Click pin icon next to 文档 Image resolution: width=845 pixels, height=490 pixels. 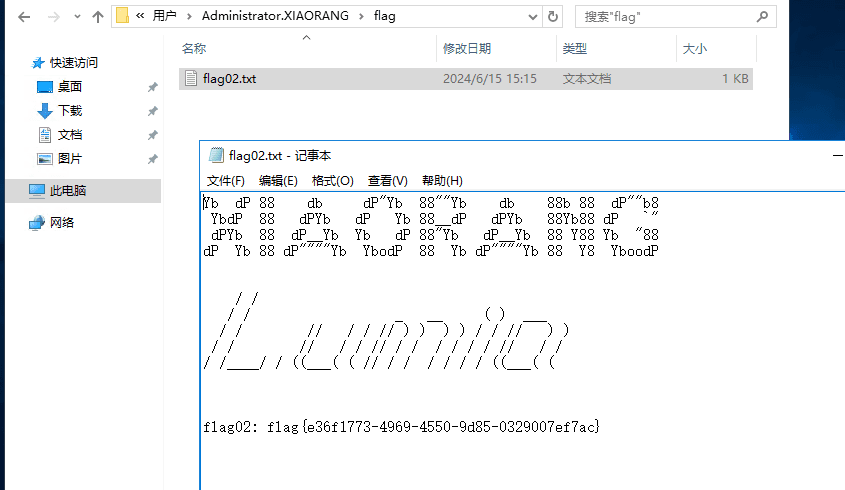153,135
